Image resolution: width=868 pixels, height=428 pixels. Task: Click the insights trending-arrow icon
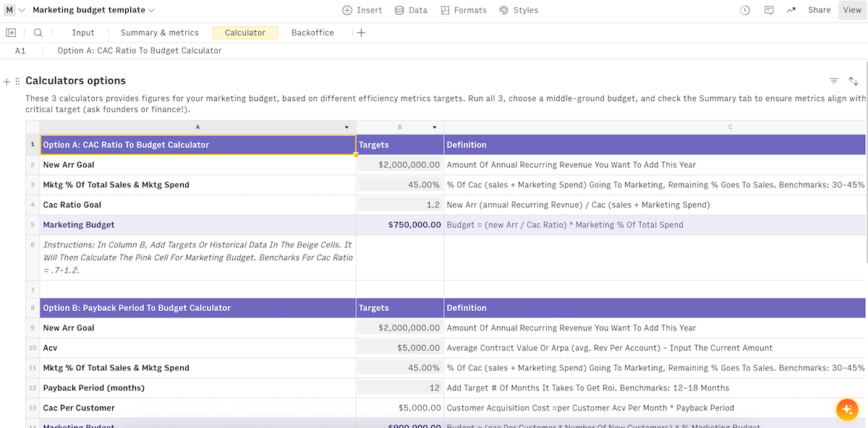[793, 9]
